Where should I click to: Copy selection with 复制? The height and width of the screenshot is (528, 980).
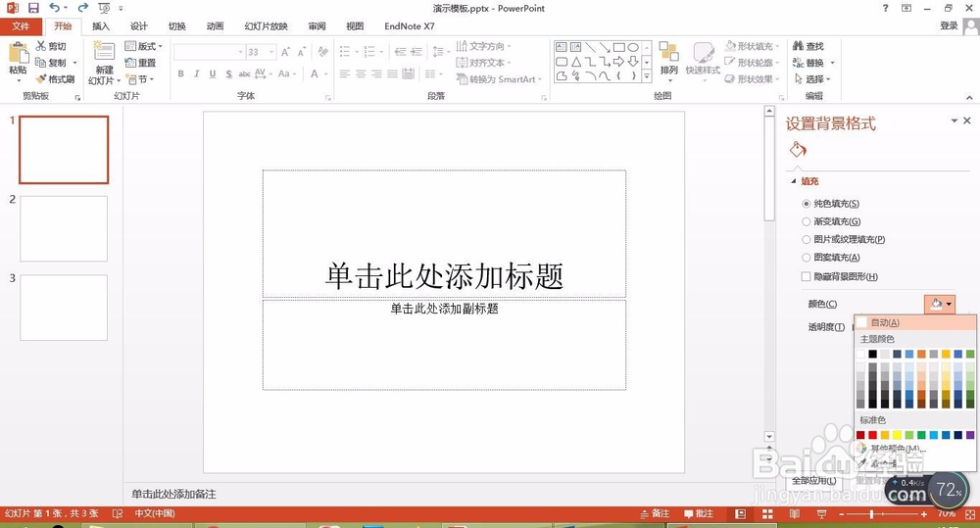tap(51, 63)
